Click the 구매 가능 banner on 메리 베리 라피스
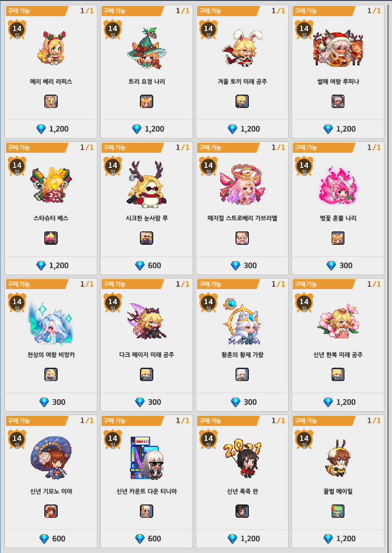Image resolution: width=392 pixels, height=553 pixels. pyautogui.click(x=37, y=11)
